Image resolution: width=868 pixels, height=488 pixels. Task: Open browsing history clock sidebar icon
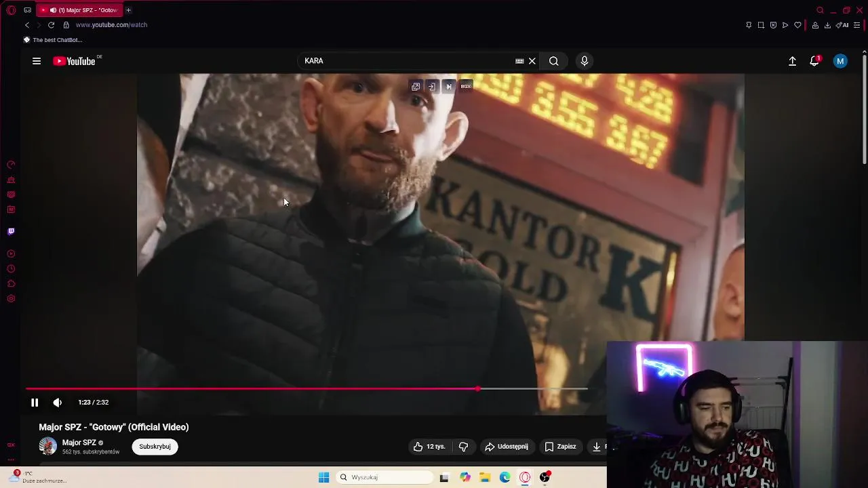pyautogui.click(x=11, y=269)
